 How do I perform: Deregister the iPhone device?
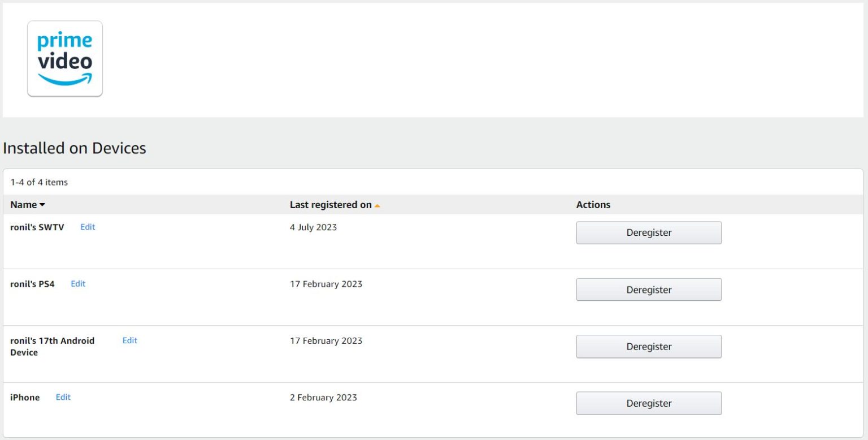649,403
